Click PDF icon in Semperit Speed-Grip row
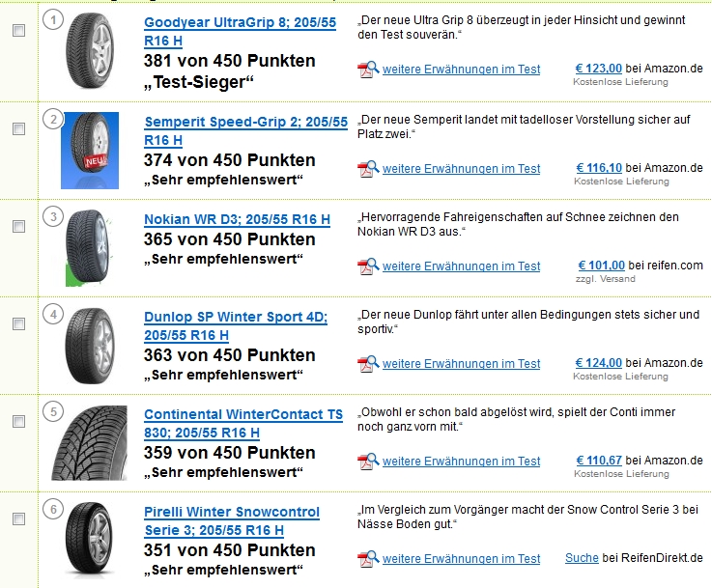This screenshot has height=588, width=712. (x=367, y=169)
